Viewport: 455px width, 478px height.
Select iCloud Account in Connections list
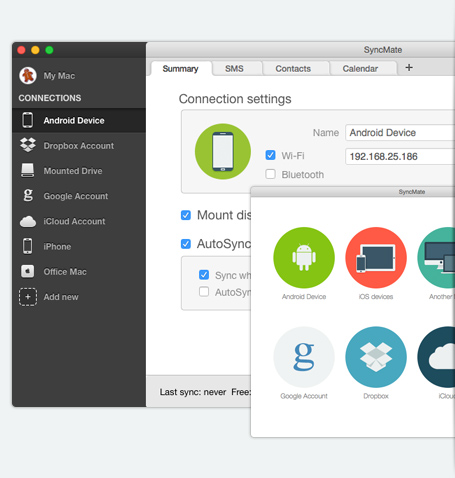(x=79, y=221)
